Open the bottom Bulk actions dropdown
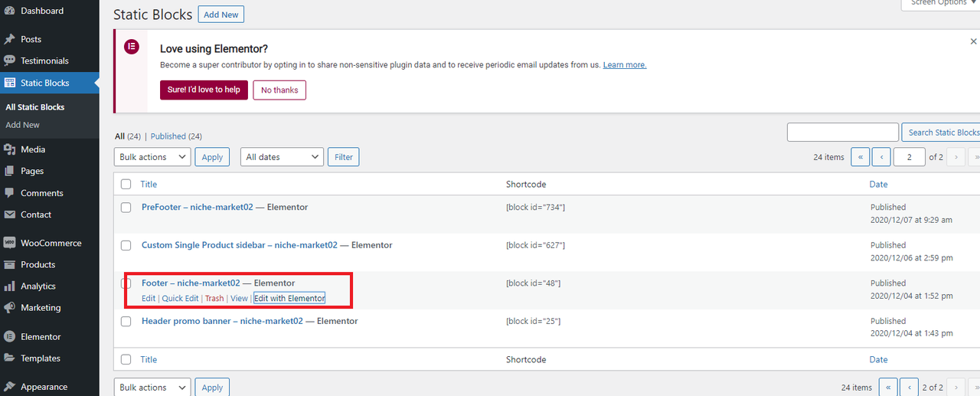This screenshot has width=980, height=396. click(x=152, y=388)
